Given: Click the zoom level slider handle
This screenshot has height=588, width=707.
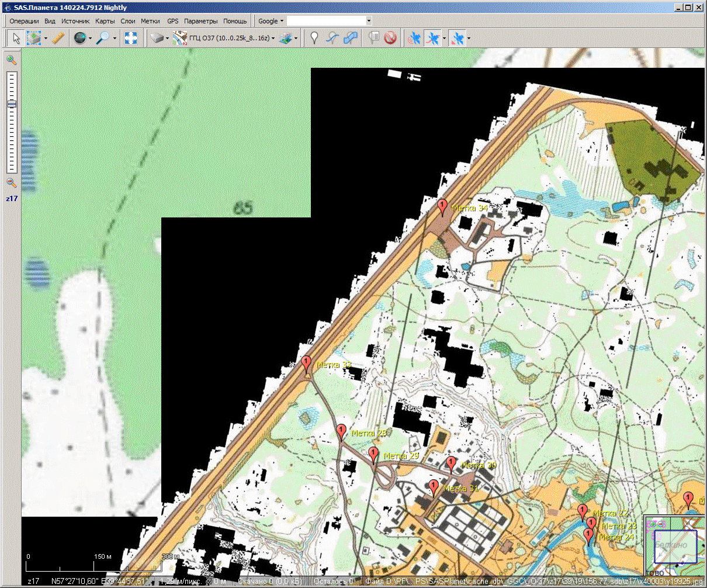Looking at the screenshot, I should click(x=12, y=104).
